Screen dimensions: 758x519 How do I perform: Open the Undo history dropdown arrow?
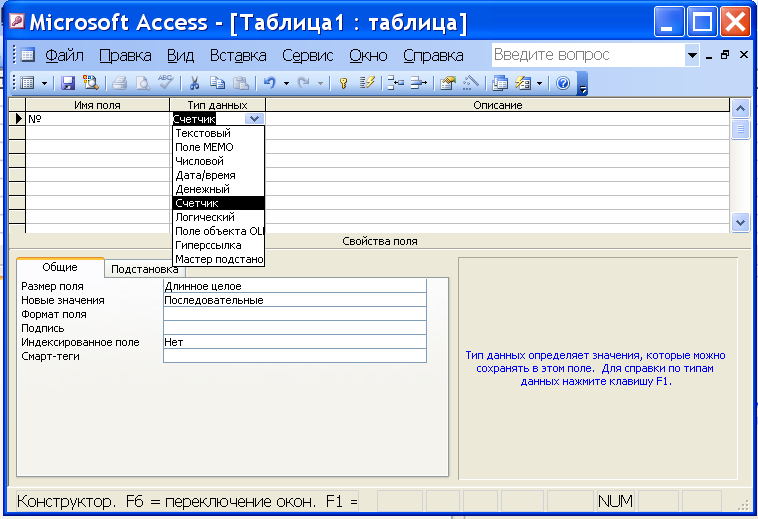click(286, 84)
